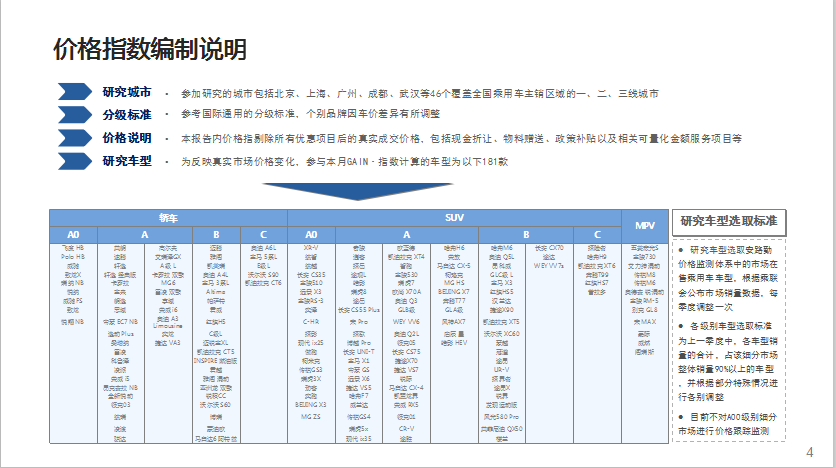Screen dimensions: 836x468
Task: Click the dashed box with selection criteria text
Action: (x=729, y=340)
